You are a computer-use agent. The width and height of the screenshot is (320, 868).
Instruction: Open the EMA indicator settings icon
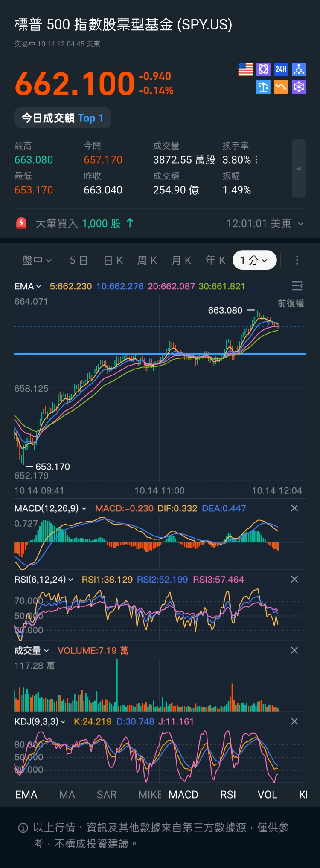297,286
